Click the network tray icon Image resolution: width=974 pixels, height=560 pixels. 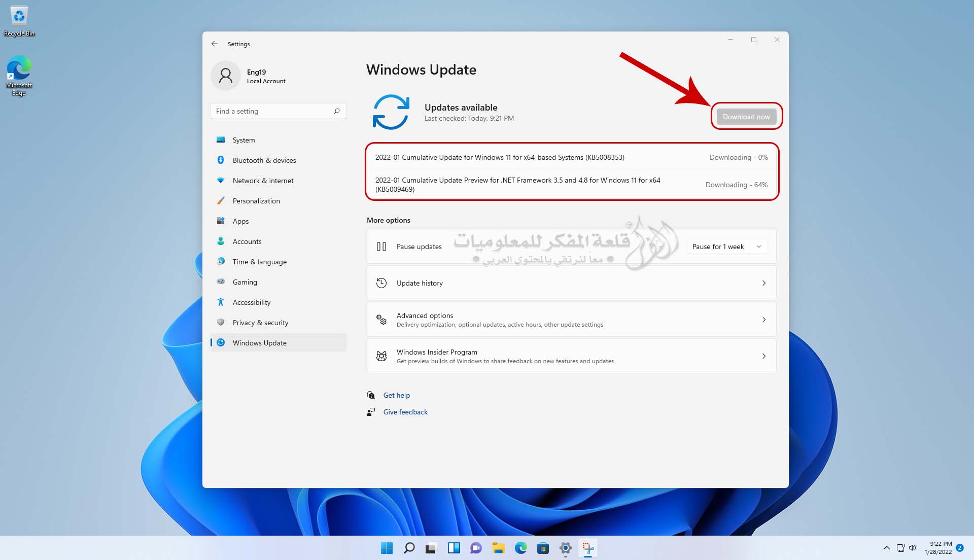click(900, 548)
